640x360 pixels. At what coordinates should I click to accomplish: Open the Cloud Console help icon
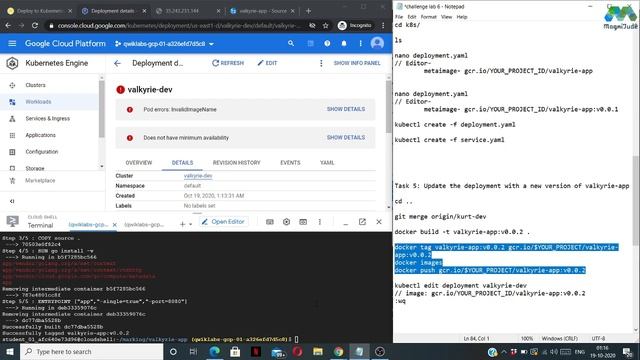327,43
